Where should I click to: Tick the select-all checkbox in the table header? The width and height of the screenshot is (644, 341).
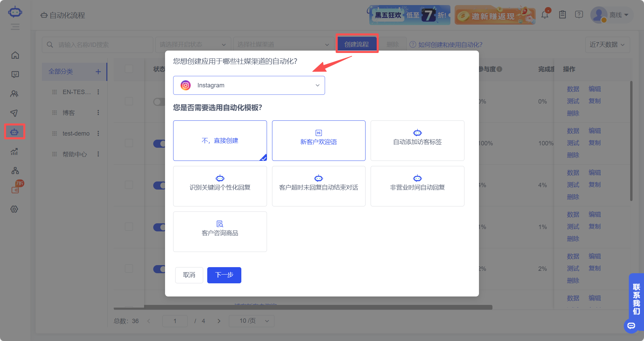(x=129, y=69)
